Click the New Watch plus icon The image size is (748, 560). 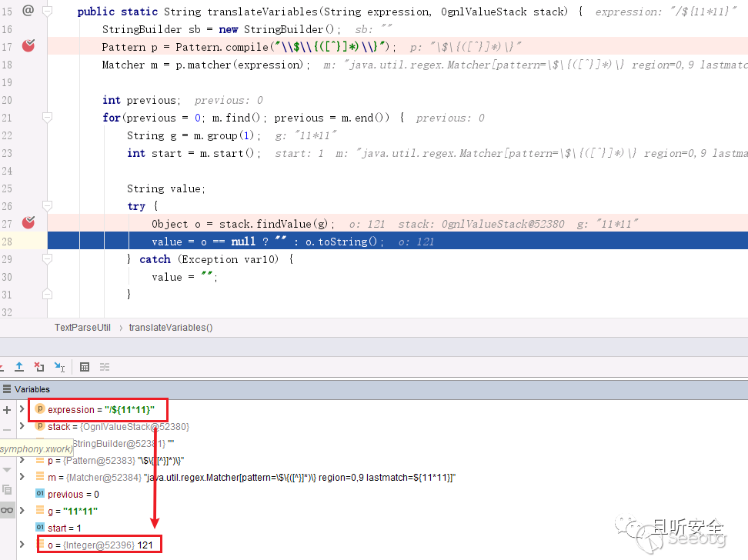(x=7, y=410)
